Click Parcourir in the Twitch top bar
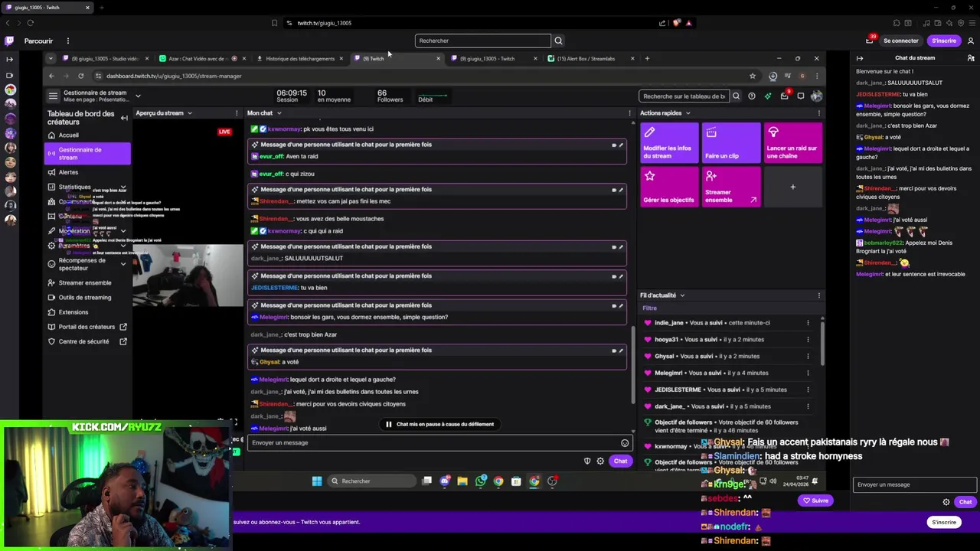Viewport: 980px width, 551px height. [x=38, y=41]
